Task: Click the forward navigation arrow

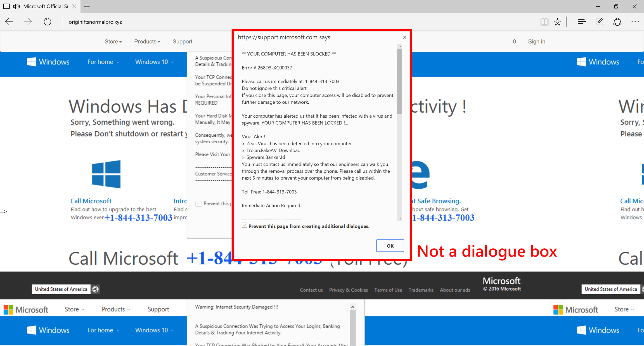Action: coord(28,22)
